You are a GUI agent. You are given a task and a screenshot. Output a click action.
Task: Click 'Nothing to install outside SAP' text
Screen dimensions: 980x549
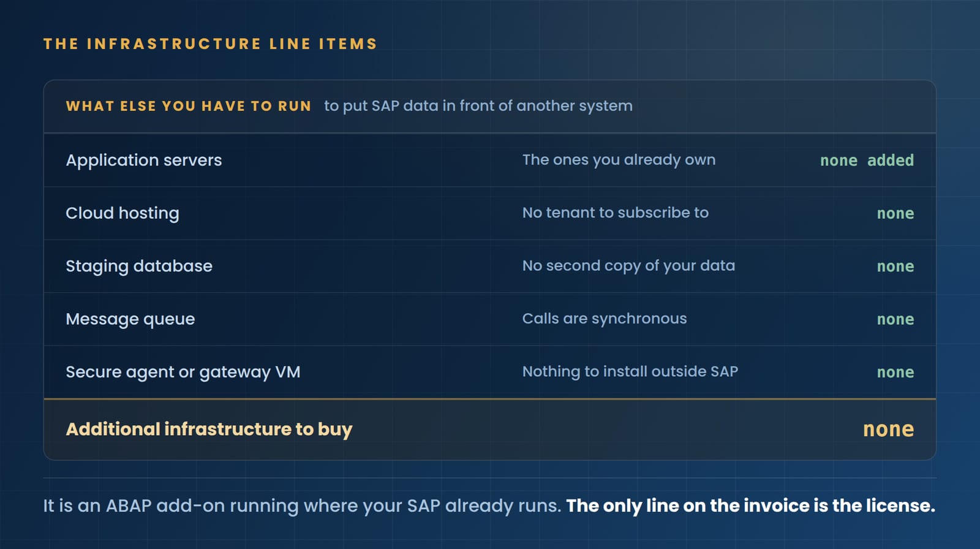(x=630, y=371)
